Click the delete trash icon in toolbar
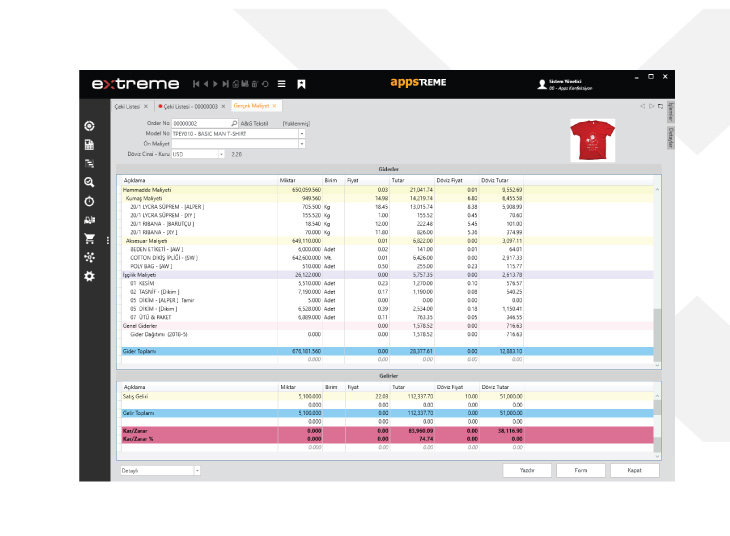This screenshot has height=536, width=730. [255, 84]
